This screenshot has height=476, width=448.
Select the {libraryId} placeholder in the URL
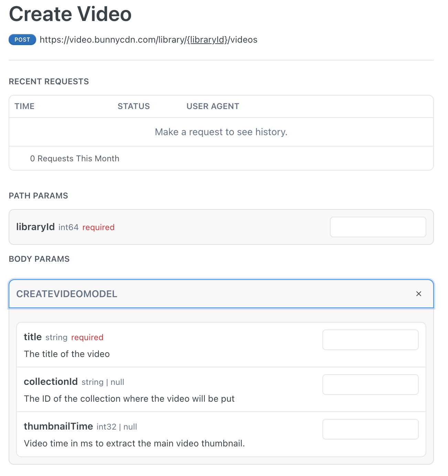pos(207,40)
